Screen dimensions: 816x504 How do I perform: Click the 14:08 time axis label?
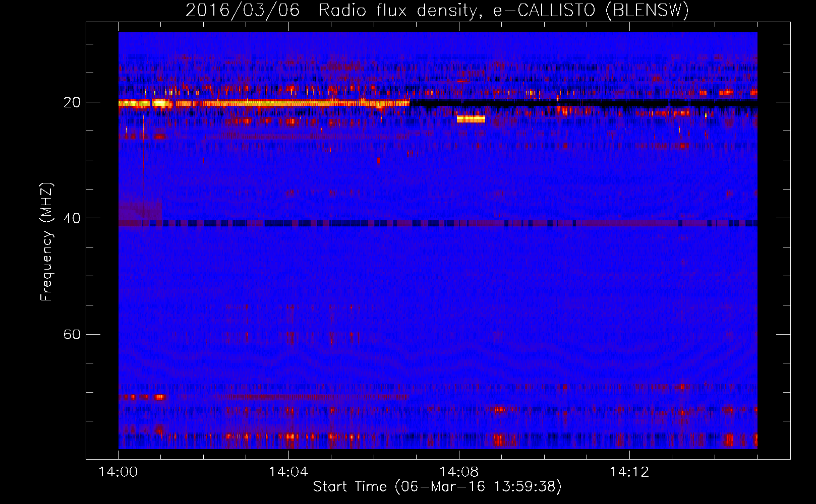click(459, 472)
